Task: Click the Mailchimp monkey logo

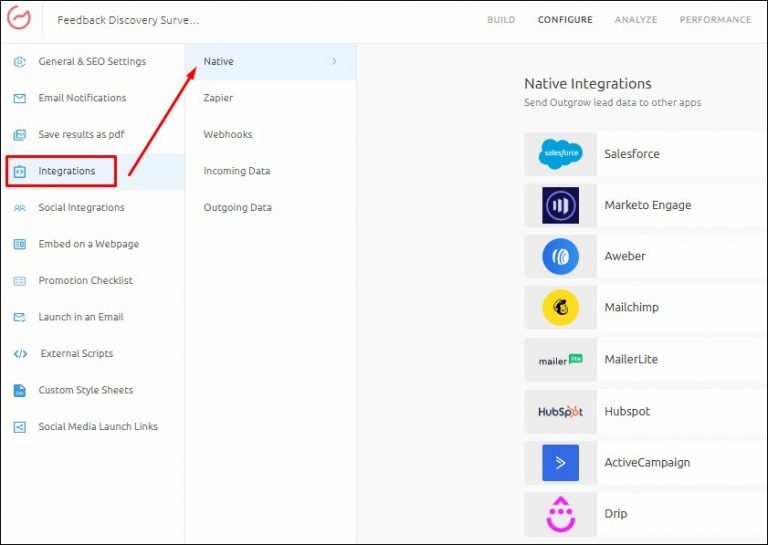Action: pyautogui.click(x=560, y=308)
